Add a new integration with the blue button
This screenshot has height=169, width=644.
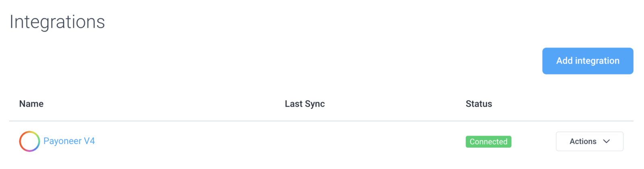(x=588, y=61)
